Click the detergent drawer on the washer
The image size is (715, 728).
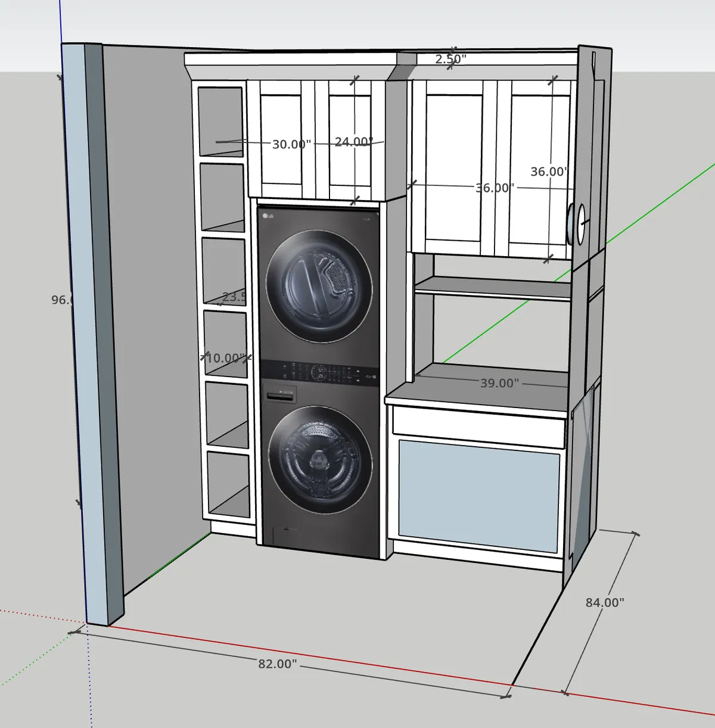click(x=280, y=394)
